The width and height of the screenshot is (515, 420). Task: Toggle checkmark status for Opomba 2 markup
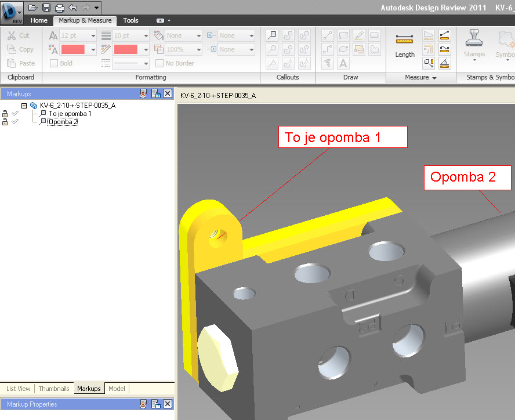click(x=15, y=122)
